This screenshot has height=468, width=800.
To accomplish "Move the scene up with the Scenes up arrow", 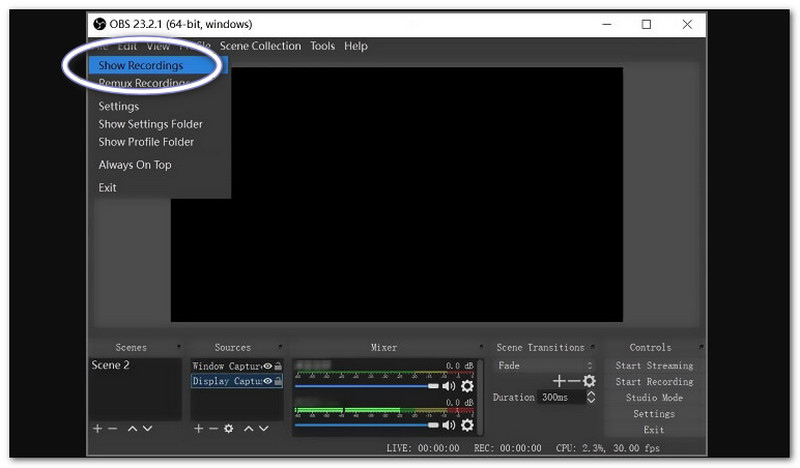I will click(x=132, y=429).
